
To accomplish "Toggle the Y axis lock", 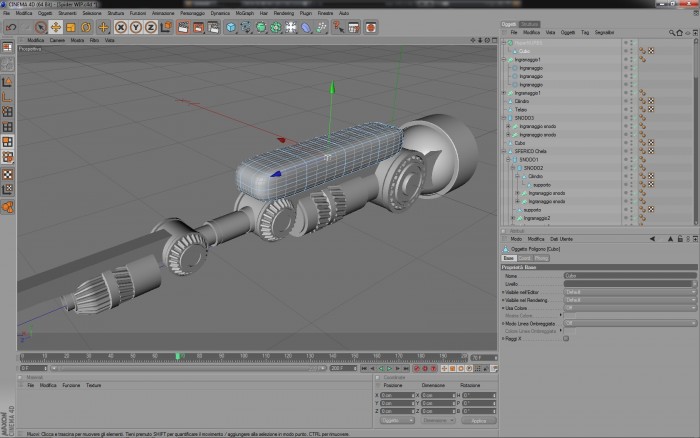I will pyautogui.click(x=136, y=28).
